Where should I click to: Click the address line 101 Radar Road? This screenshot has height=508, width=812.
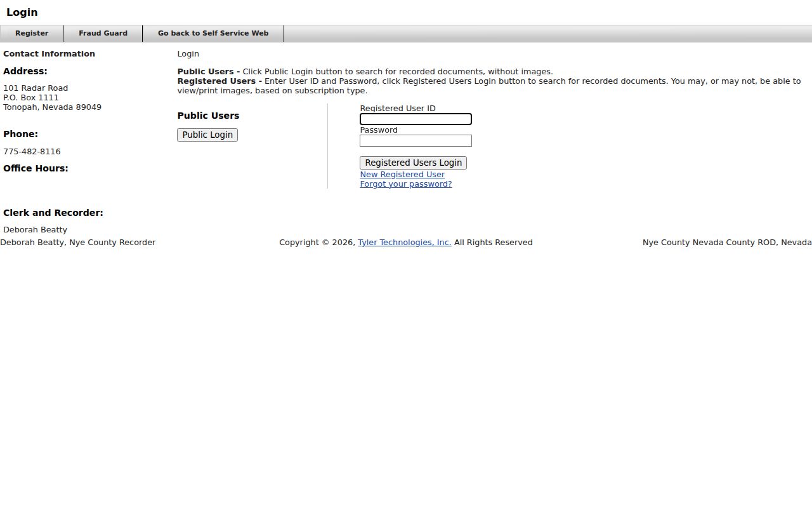point(36,88)
